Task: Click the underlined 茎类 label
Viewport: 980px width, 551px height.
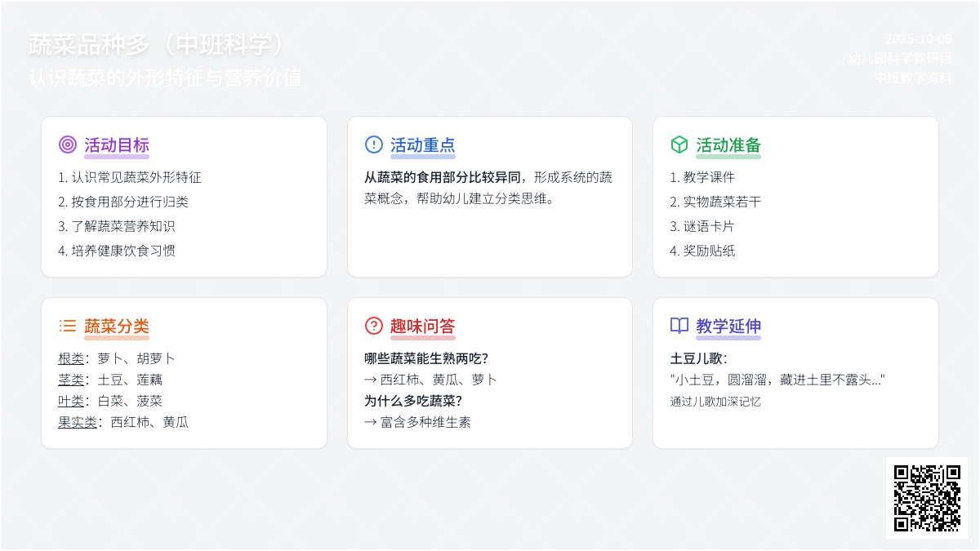Action: pyautogui.click(x=70, y=380)
